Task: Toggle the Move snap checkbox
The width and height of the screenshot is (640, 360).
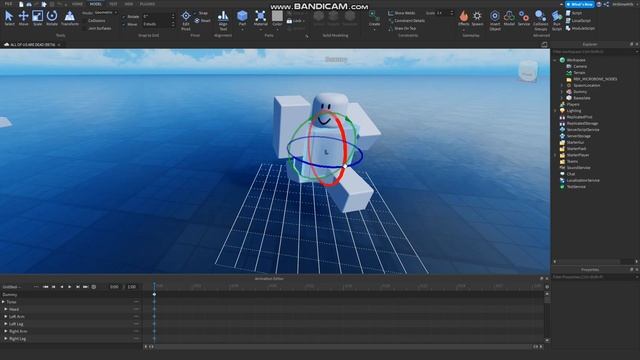Action: point(124,24)
